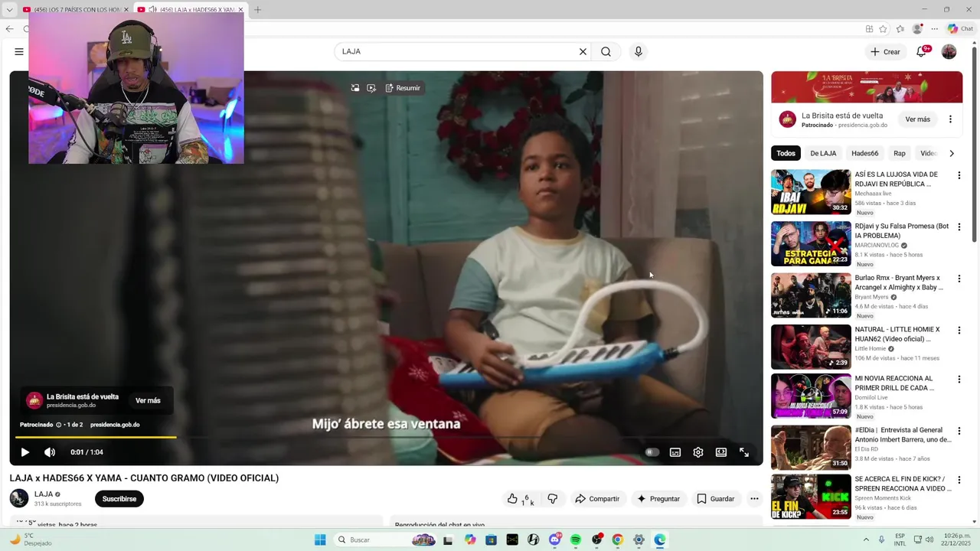The image size is (980, 551).
Task: Open Spotify from taskbar
Action: [576, 540]
